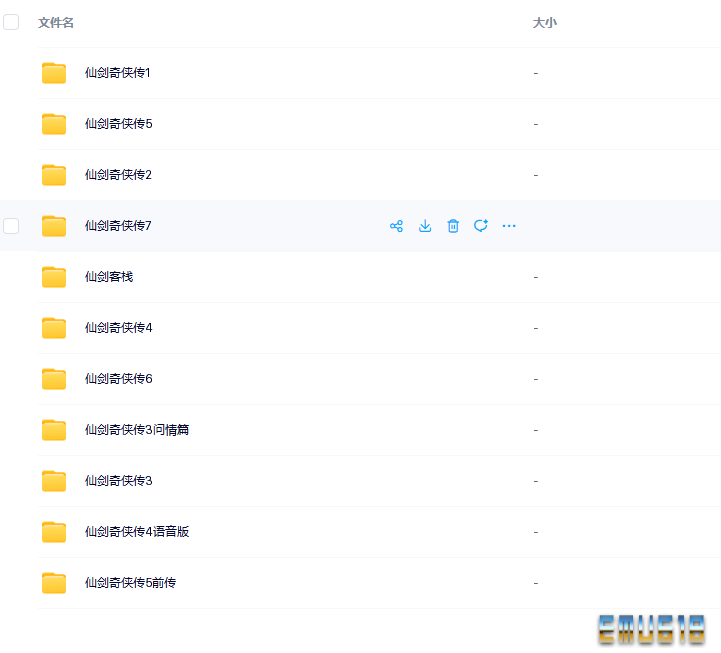The width and height of the screenshot is (721, 653).
Task: Click folder icon of 仙剑奇侠传3
Action: coord(54,481)
